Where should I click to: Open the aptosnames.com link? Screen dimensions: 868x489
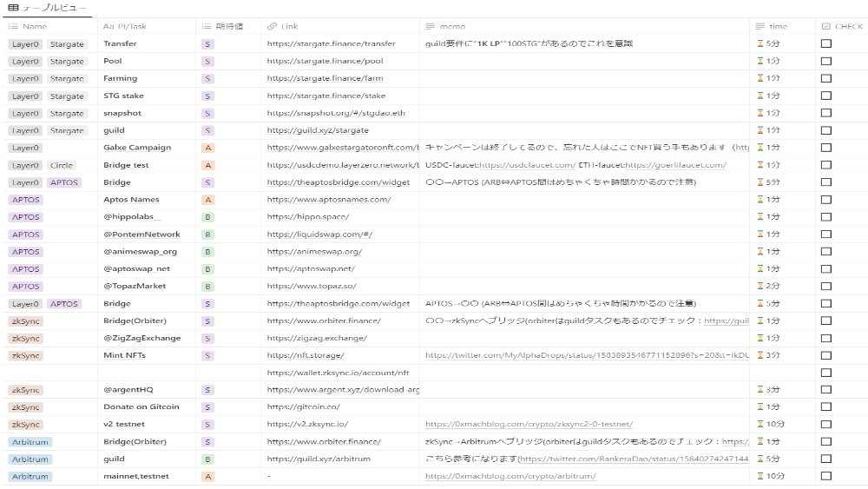click(329, 200)
